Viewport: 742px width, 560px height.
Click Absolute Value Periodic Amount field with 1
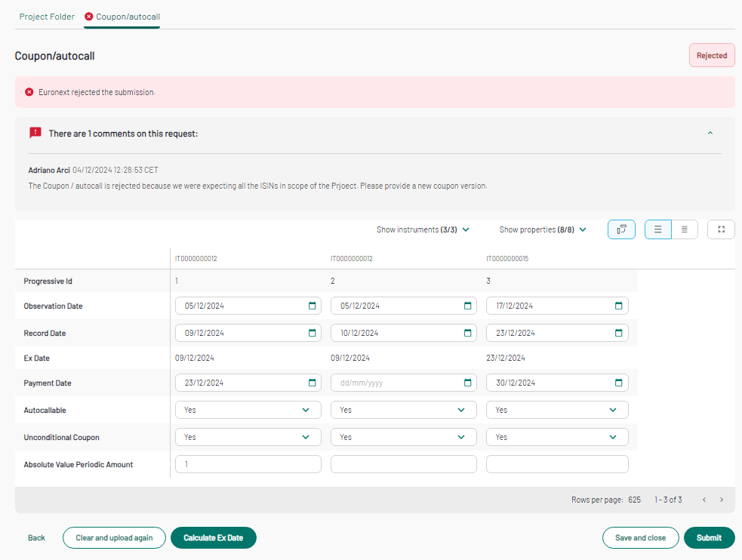(248, 464)
